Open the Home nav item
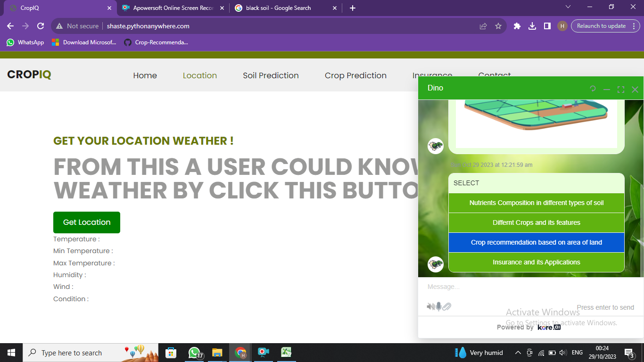Screen dimensions: 644x362 click(x=145, y=75)
